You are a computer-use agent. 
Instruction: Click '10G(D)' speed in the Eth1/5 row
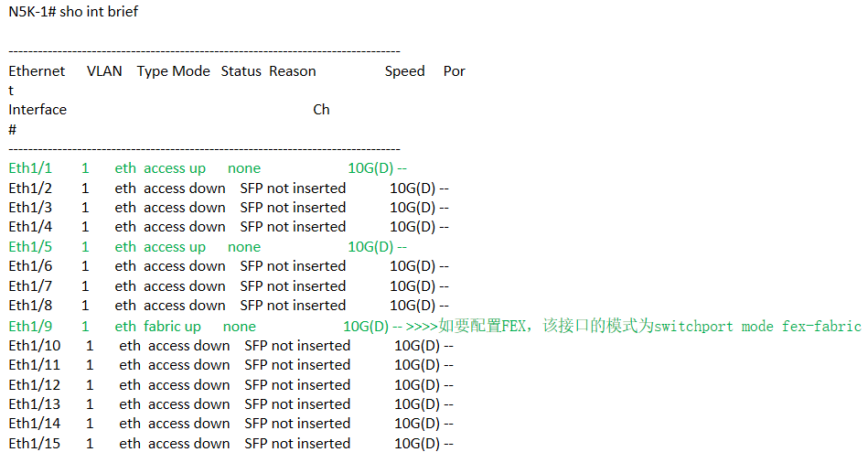coord(370,247)
